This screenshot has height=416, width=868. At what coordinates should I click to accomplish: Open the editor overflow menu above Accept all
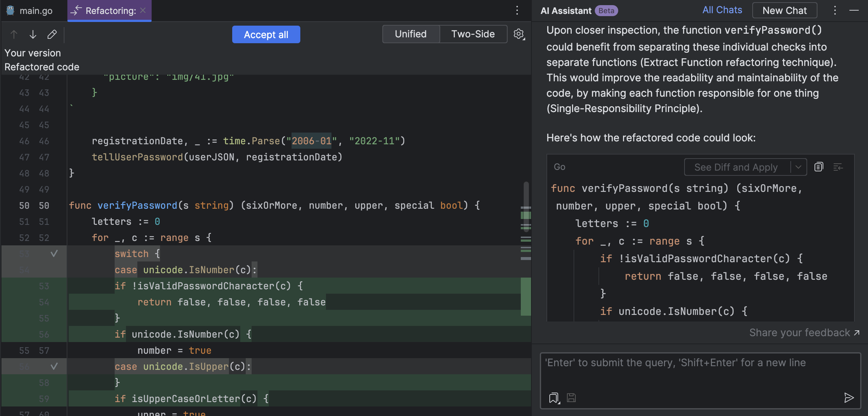coord(517,10)
